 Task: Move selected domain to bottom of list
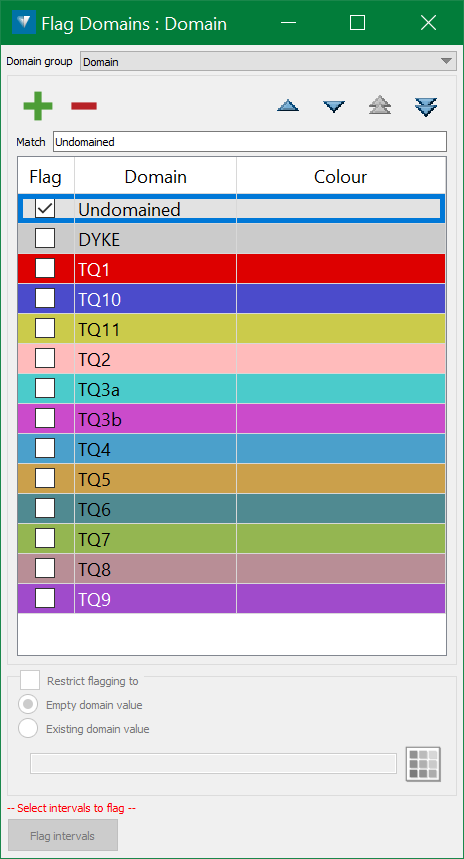pyautogui.click(x=426, y=106)
